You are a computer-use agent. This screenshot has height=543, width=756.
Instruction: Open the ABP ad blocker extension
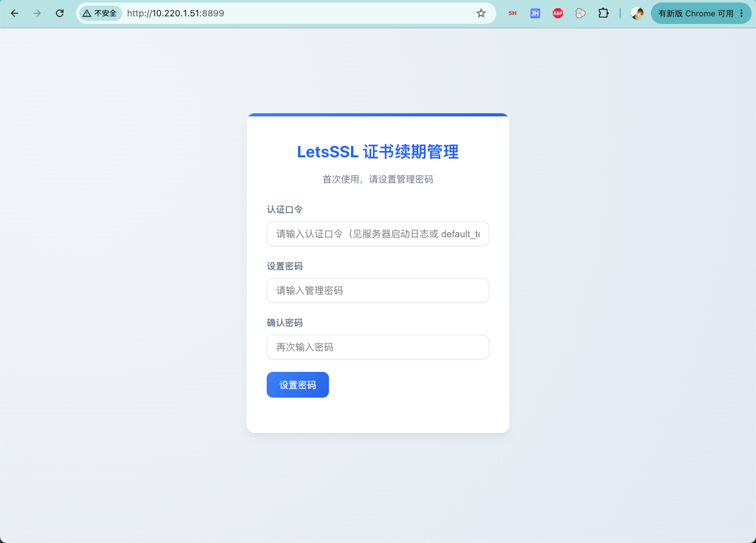coord(558,13)
